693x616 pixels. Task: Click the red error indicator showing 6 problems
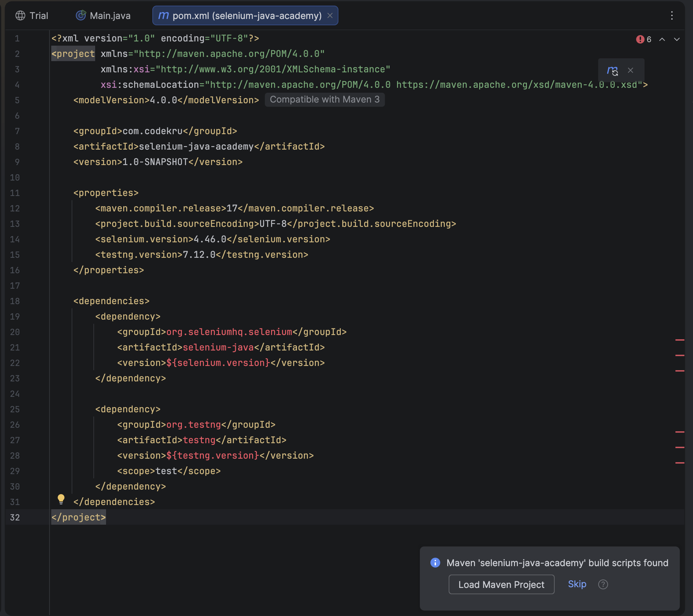[643, 39]
